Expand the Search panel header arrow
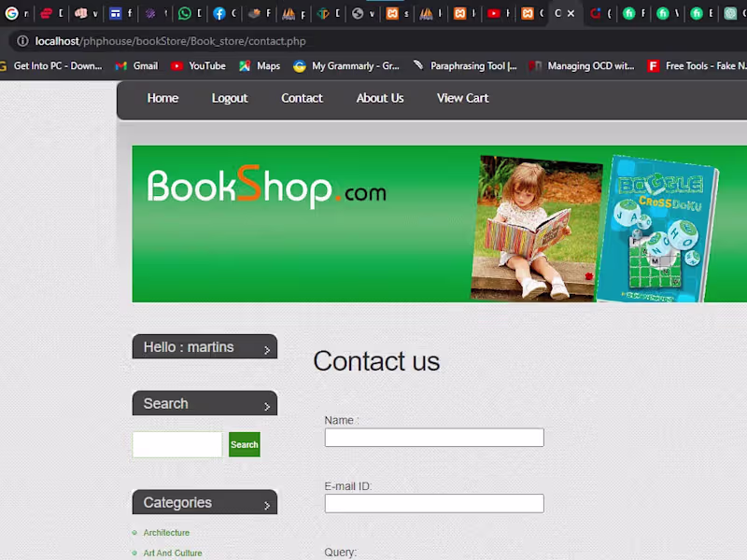The image size is (747, 560). coord(267,406)
